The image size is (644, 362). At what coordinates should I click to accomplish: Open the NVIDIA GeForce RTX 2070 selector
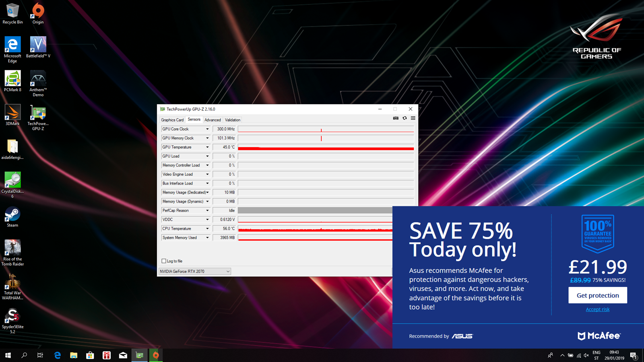pos(195,271)
